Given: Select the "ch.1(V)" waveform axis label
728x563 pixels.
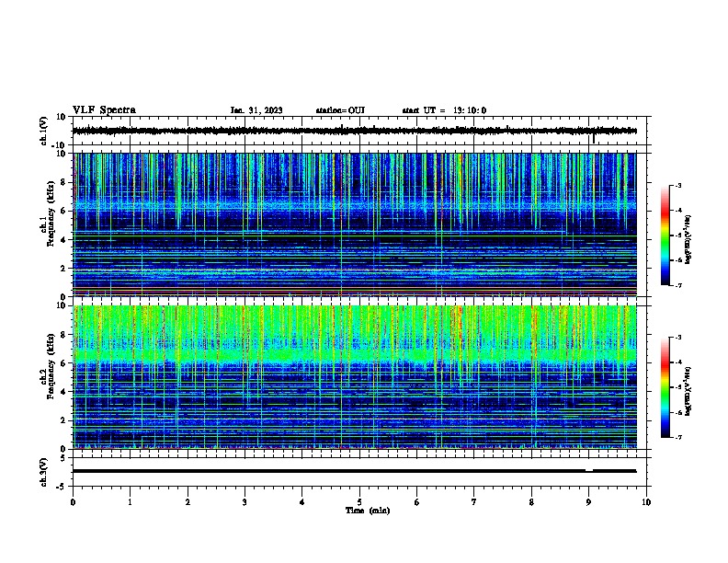Looking at the screenshot, I should [x=44, y=131].
